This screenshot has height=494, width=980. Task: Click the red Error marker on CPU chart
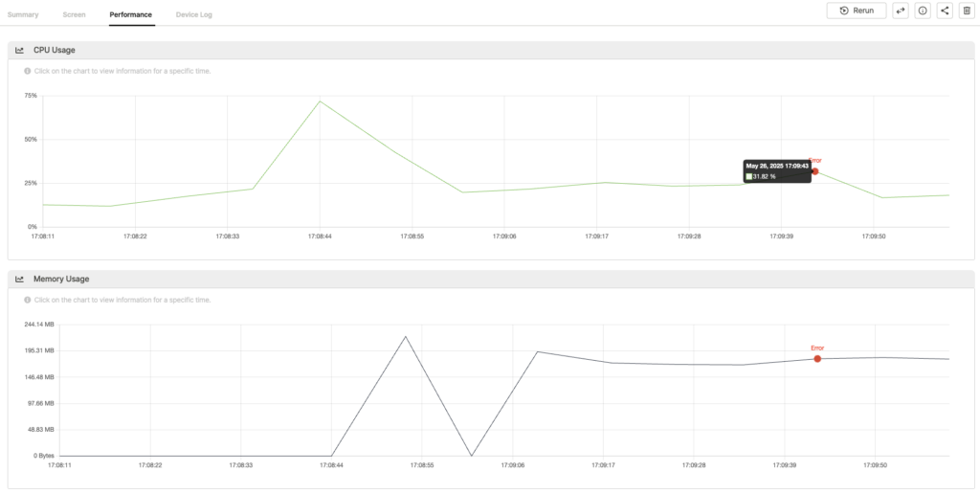click(x=814, y=171)
